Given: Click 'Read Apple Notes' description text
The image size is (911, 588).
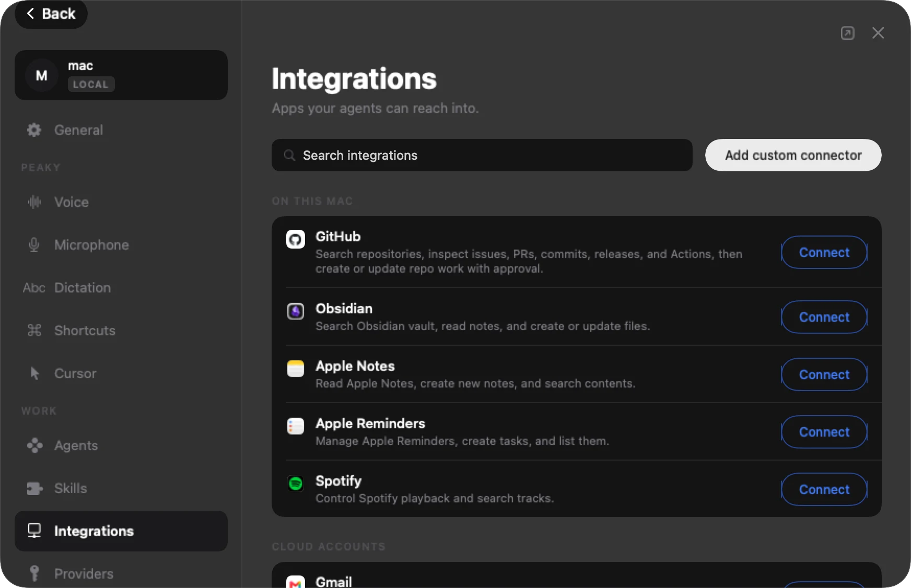Looking at the screenshot, I should click(x=475, y=383).
